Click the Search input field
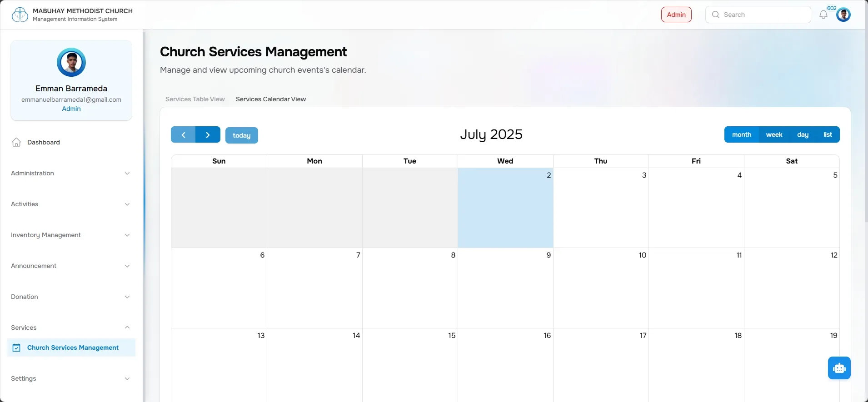The height and width of the screenshot is (402, 868). [758, 15]
